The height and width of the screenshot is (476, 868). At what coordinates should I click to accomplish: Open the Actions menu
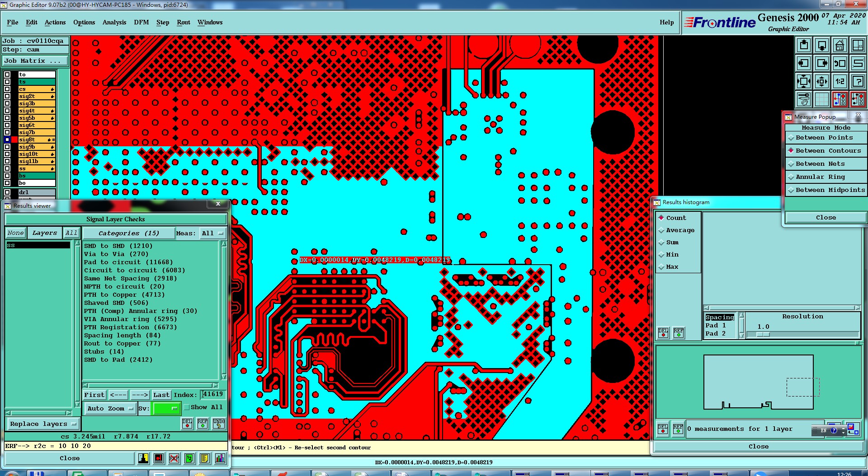point(55,22)
